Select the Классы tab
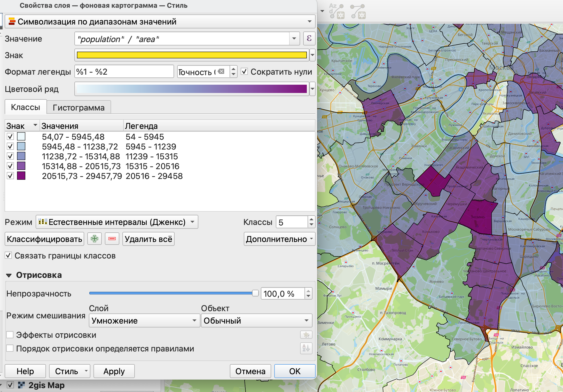Viewport: 563px width, 392px height. point(26,107)
